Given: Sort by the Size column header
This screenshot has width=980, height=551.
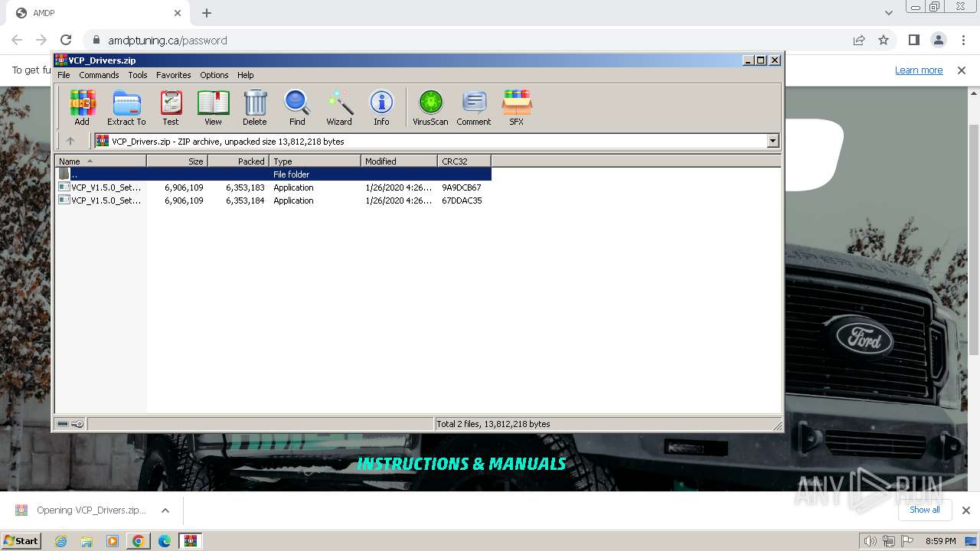Looking at the screenshot, I should point(177,161).
